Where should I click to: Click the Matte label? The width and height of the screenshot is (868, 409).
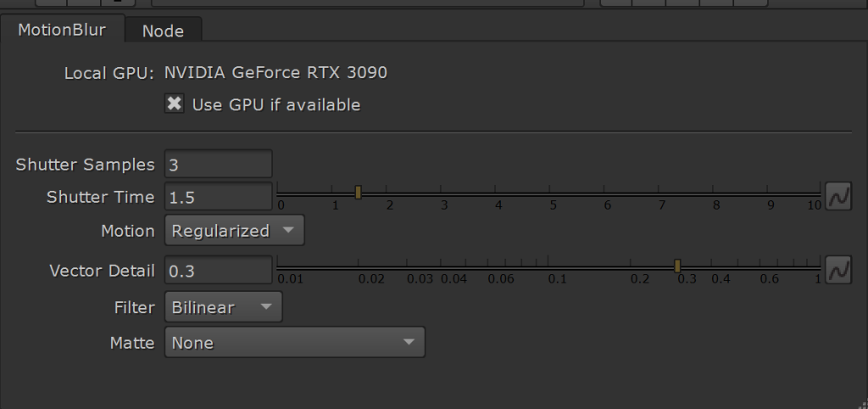click(x=132, y=343)
